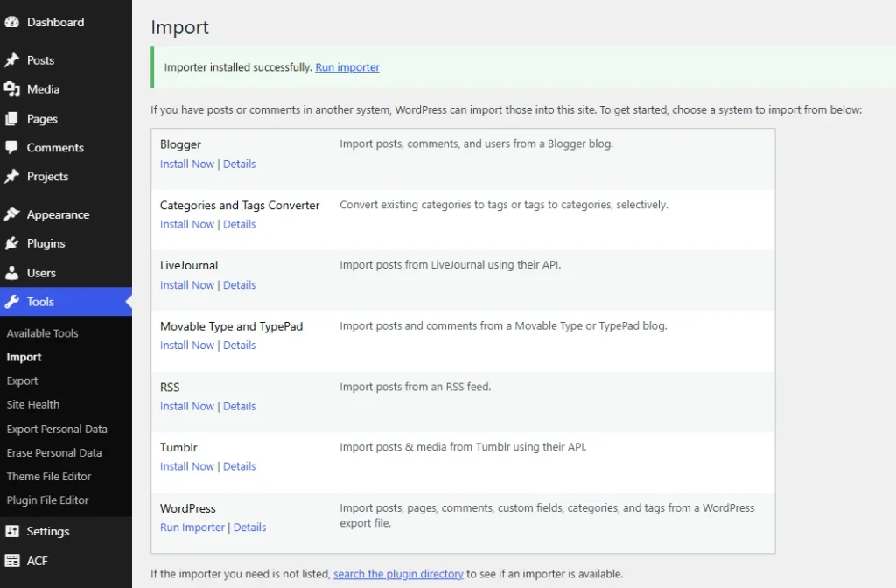896x588 pixels.
Task: Install the Tumblr importer now
Action: click(x=187, y=466)
